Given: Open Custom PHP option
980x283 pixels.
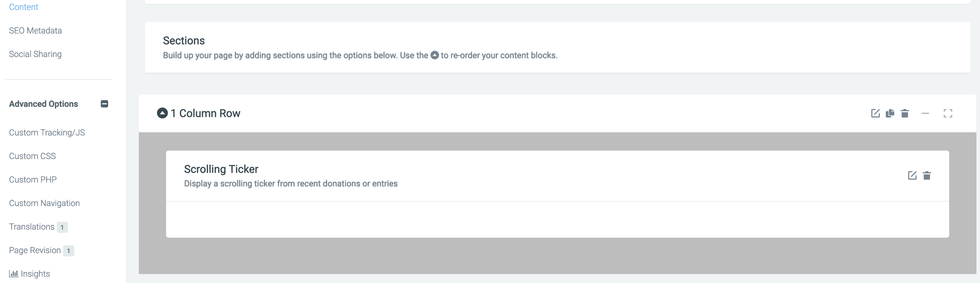Looking at the screenshot, I should [33, 180].
